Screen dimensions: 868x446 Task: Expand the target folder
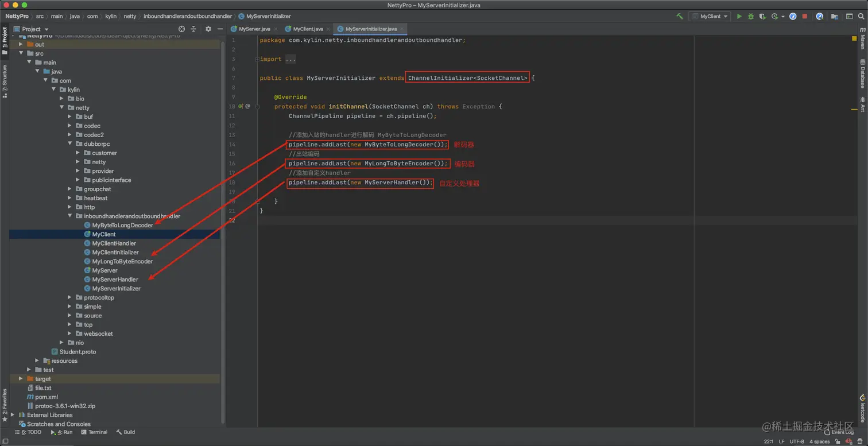pyautogui.click(x=21, y=379)
